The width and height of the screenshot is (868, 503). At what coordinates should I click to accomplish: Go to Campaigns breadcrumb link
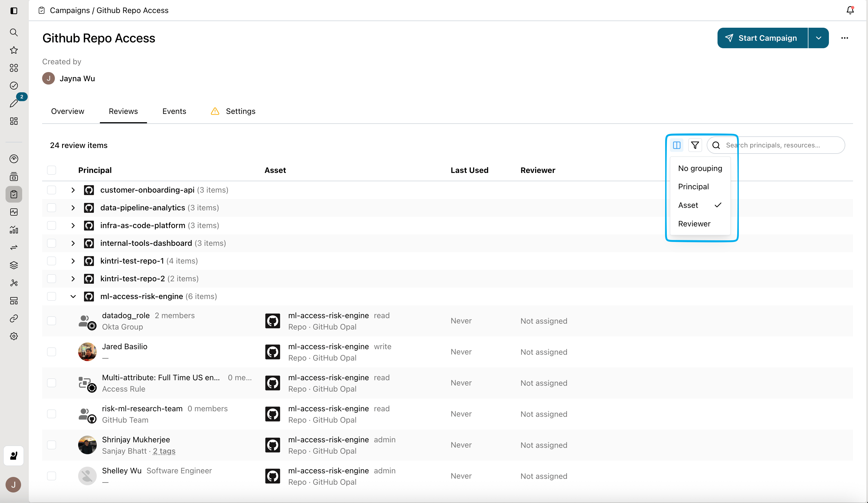click(70, 10)
